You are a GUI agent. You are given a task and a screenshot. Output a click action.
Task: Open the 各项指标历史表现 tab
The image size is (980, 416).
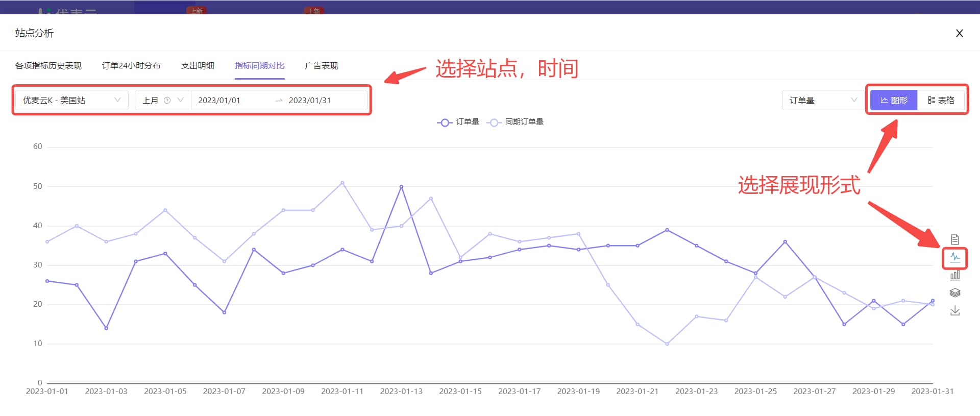(x=48, y=65)
